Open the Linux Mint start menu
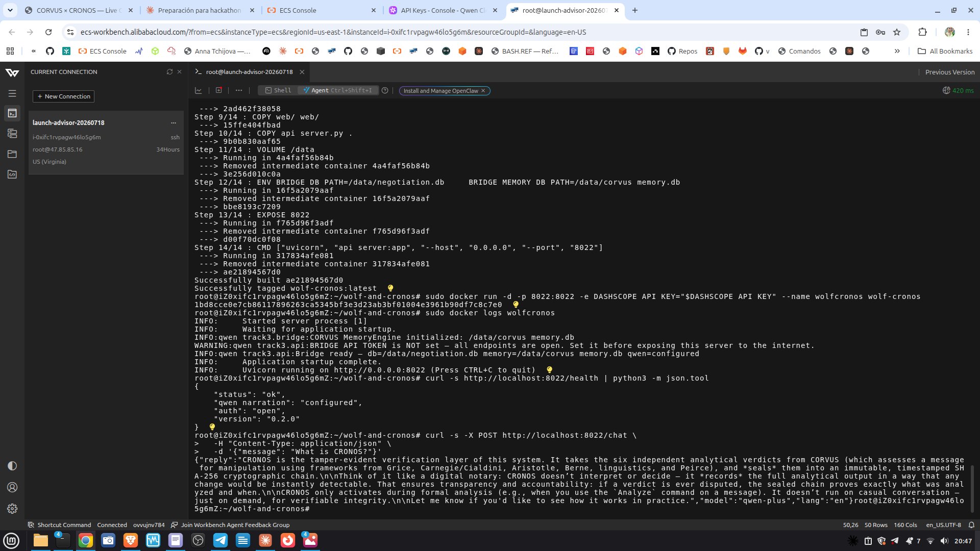The image size is (980, 551). 11,540
